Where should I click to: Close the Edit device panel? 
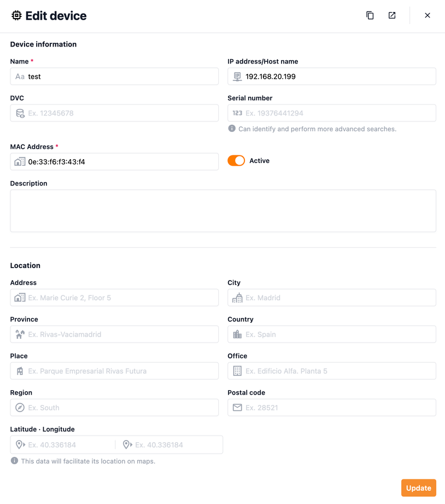tap(428, 15)
